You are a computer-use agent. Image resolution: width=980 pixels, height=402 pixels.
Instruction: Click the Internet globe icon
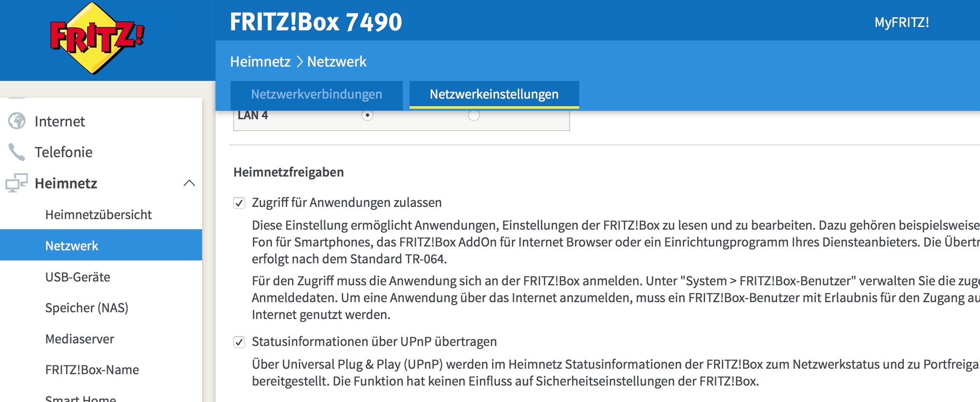(x=17, y=121)
